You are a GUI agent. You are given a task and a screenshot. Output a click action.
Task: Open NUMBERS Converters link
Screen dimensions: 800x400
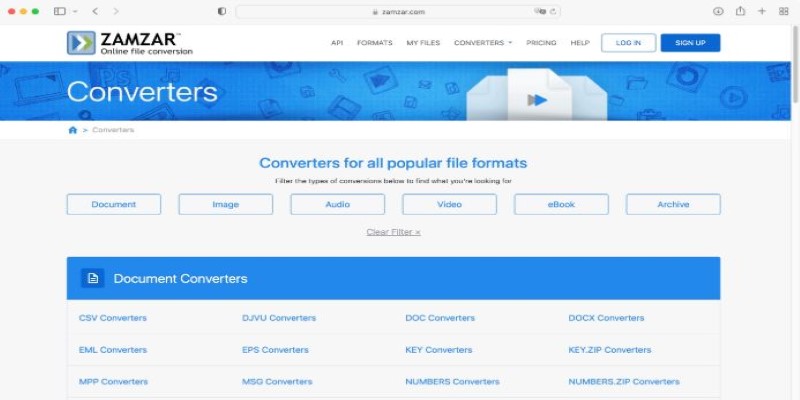(453, 382)
